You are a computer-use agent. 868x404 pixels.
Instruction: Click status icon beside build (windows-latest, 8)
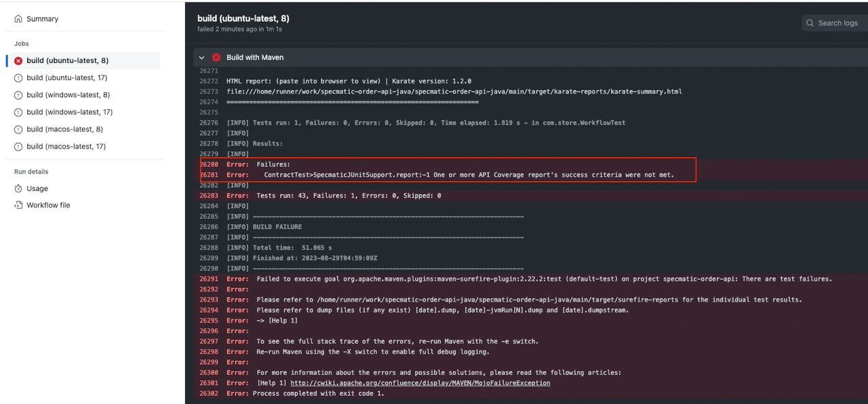18,95
